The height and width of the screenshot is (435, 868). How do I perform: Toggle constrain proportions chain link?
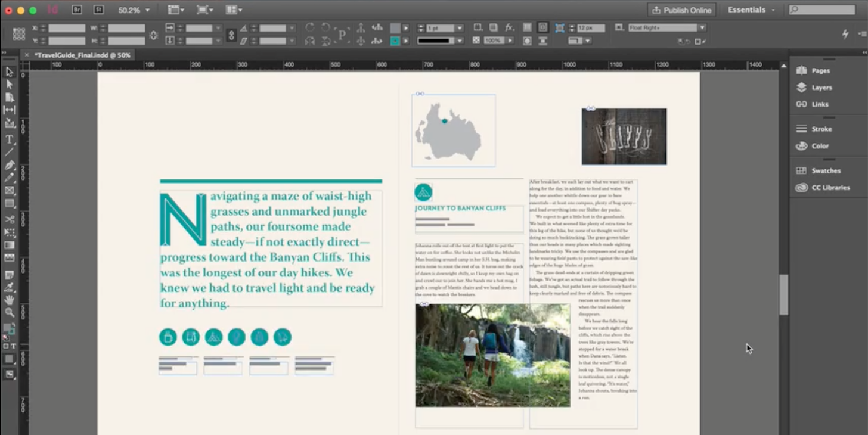coord(231,35)
